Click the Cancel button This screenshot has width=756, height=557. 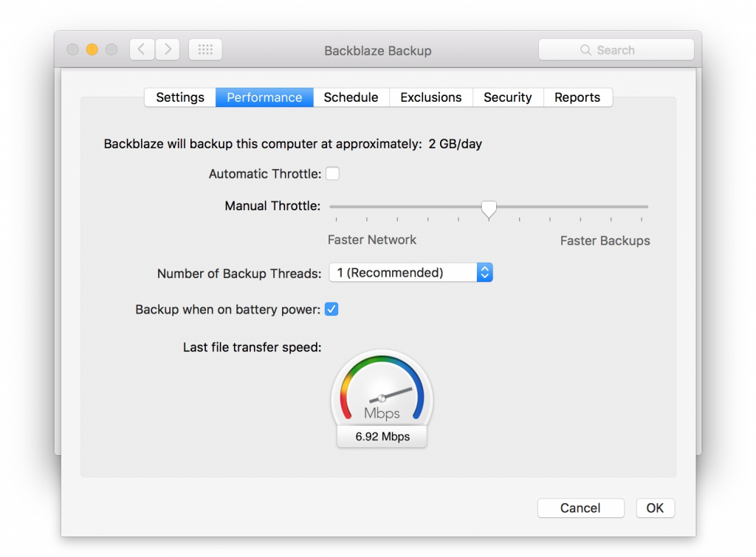580,508
